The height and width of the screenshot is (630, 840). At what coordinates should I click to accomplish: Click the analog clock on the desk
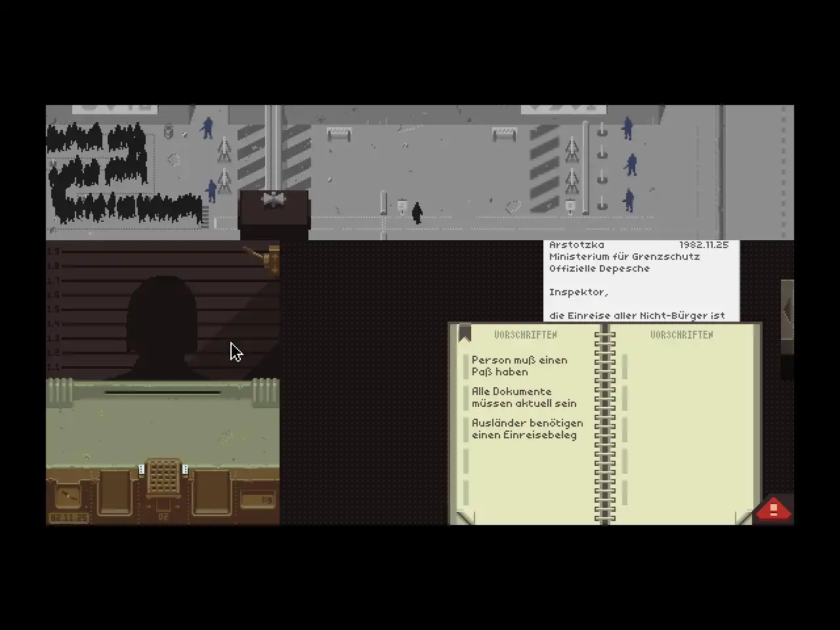68,497
